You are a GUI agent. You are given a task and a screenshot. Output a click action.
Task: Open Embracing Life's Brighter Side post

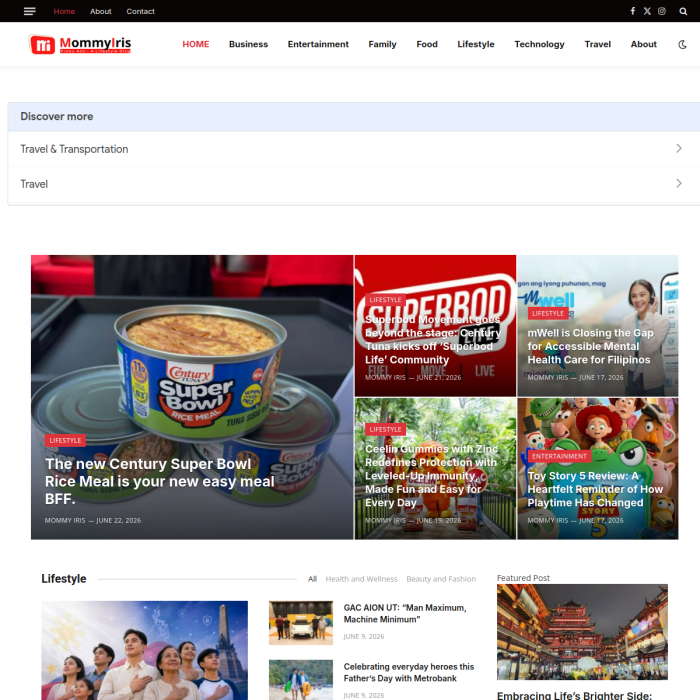click(x=575, y=696)
